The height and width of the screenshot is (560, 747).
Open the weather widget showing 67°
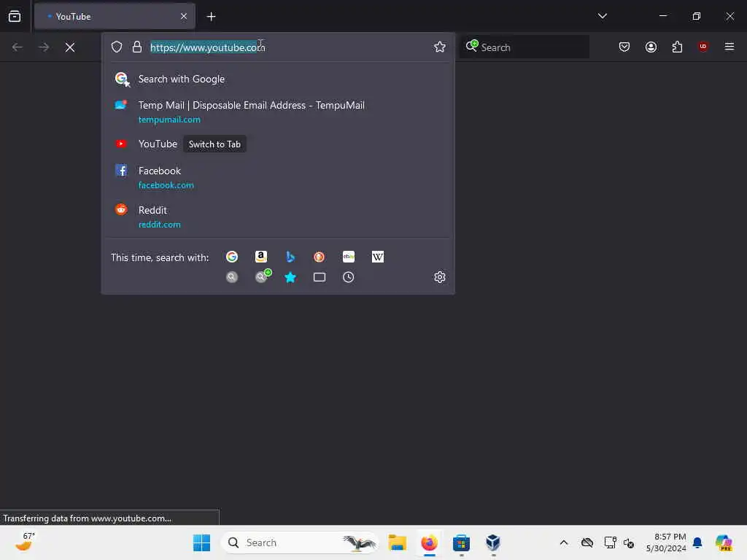24,542
